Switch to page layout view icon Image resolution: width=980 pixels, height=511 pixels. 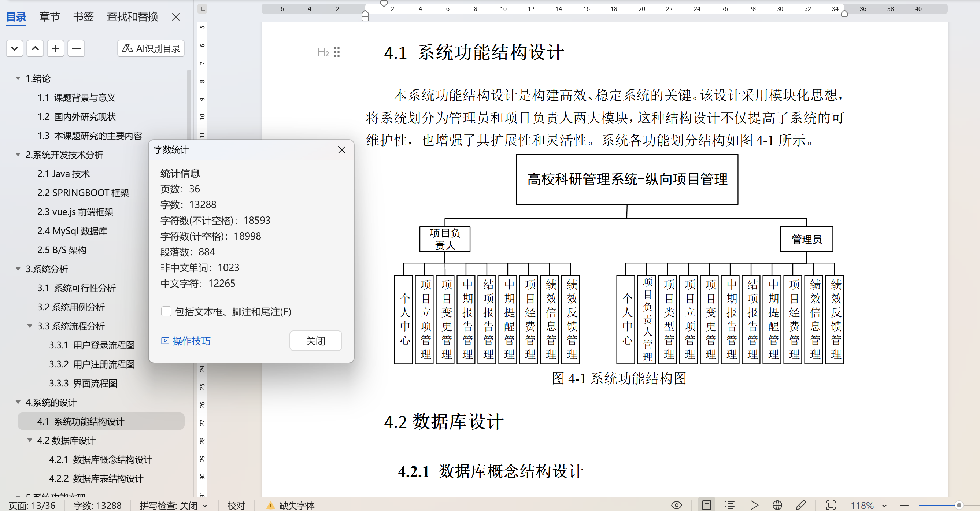click(706, 505)
